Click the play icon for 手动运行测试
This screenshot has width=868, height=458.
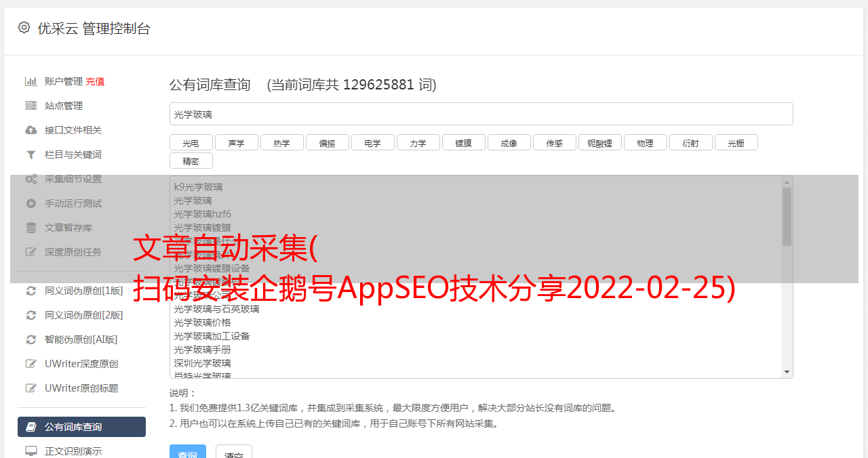coord(31,203)
